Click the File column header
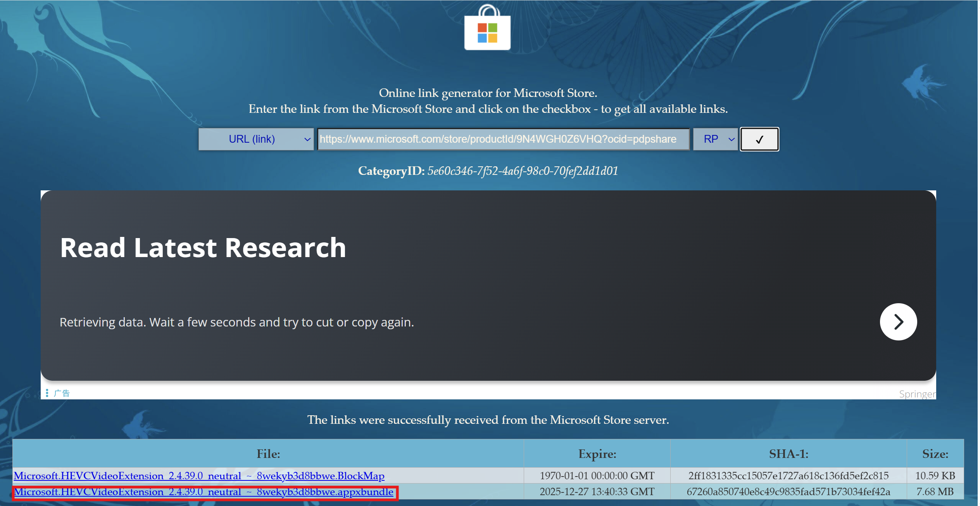 [x=268, y=454]
